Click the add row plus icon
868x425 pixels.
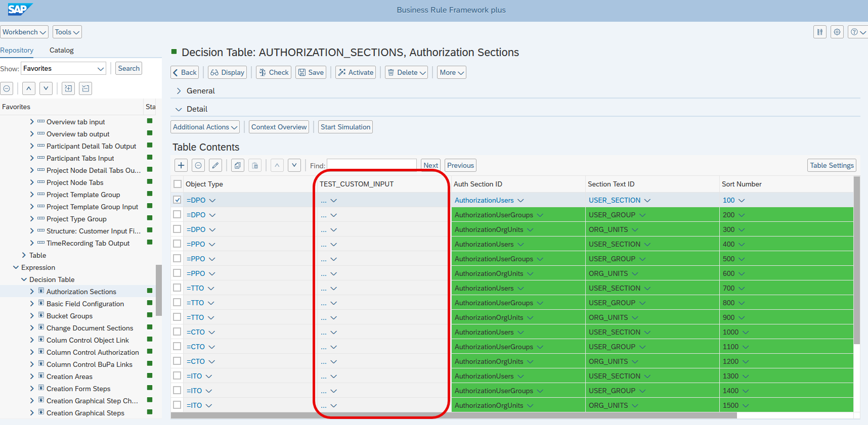pyautogui.click(x=181, y=165)
